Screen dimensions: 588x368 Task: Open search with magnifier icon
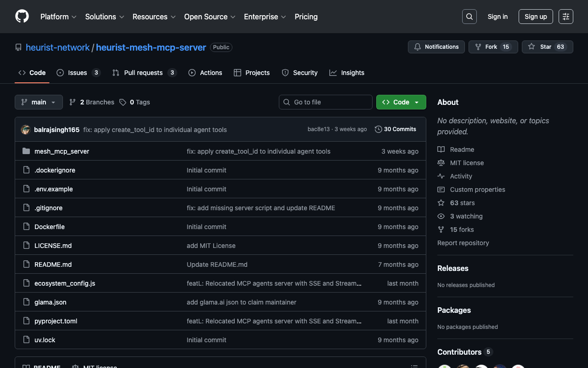pos(469,17)
